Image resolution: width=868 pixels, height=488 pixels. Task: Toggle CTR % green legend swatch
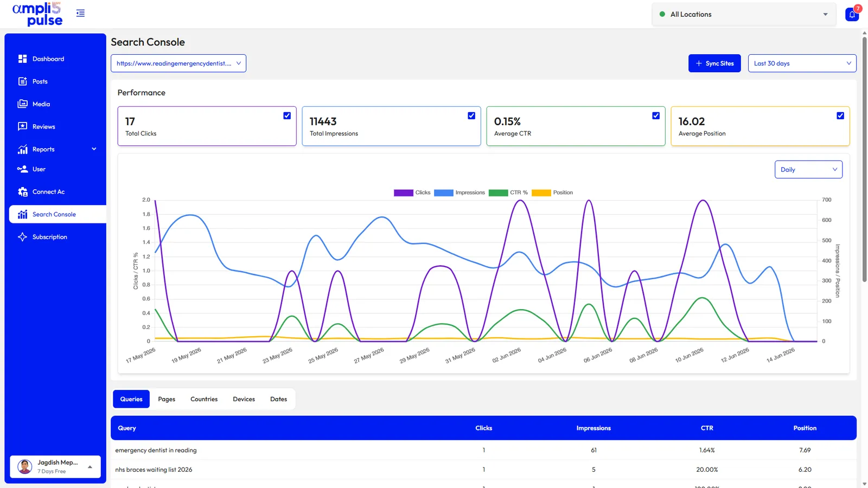(498, 192)
